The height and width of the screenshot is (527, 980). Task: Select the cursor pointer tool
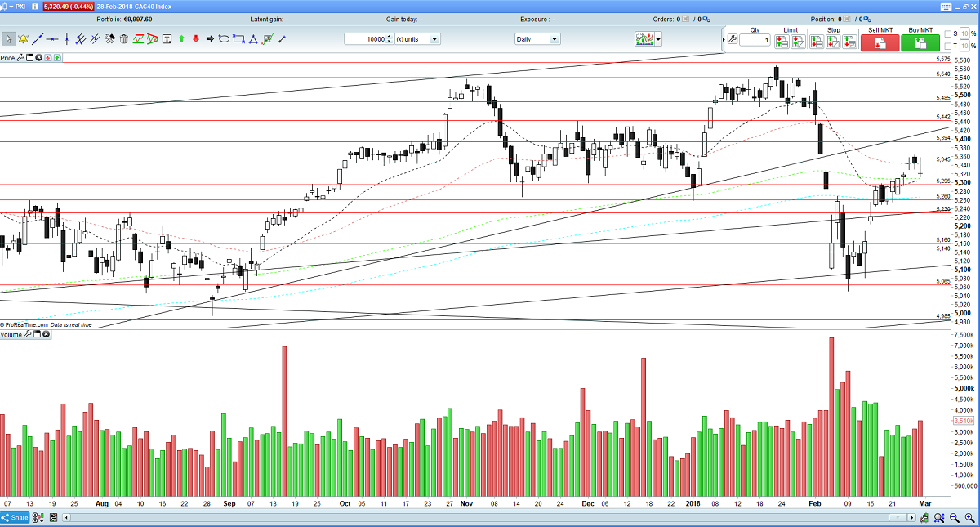coord(9,39)
